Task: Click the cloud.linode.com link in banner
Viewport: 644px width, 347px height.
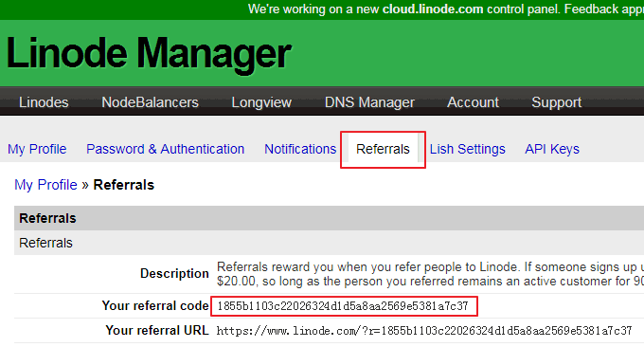Action: click(433, 9)
